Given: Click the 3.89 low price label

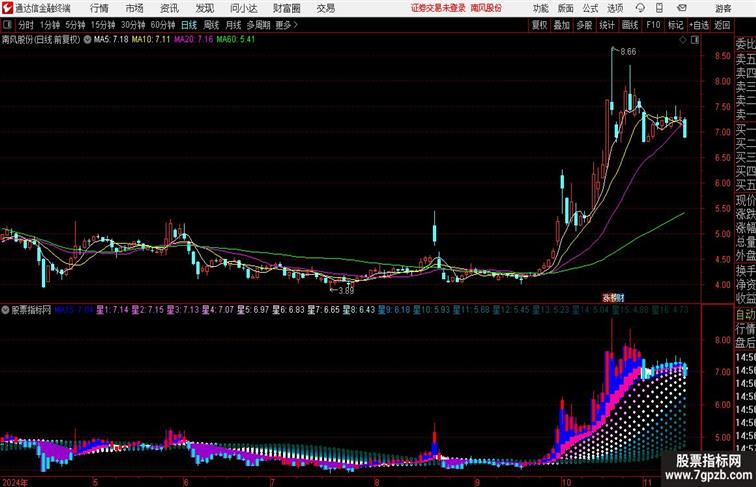Looking at the screenshot, I should tap(346, 290).
